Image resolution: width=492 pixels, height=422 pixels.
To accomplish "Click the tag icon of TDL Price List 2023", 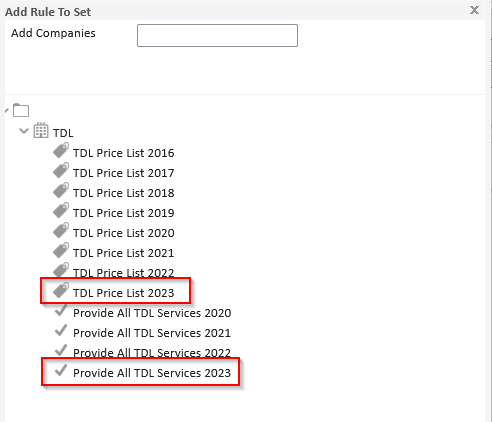I will [61, 290].
